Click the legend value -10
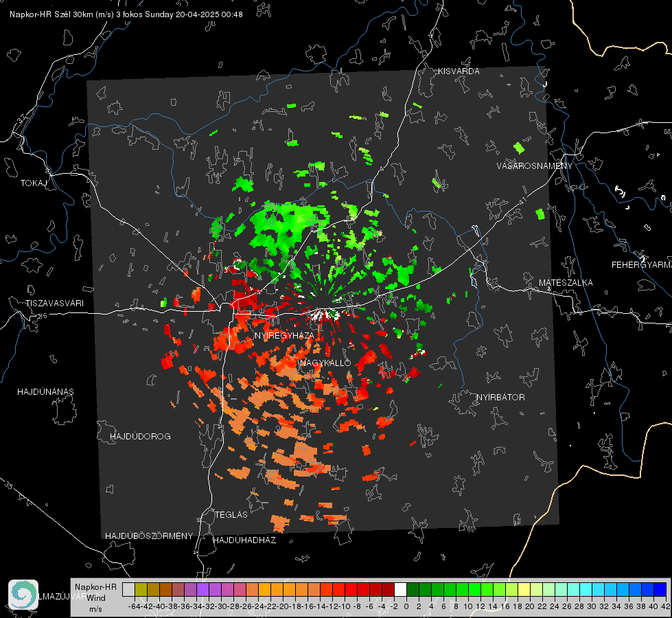672x618 pixels. pos(345,606)
